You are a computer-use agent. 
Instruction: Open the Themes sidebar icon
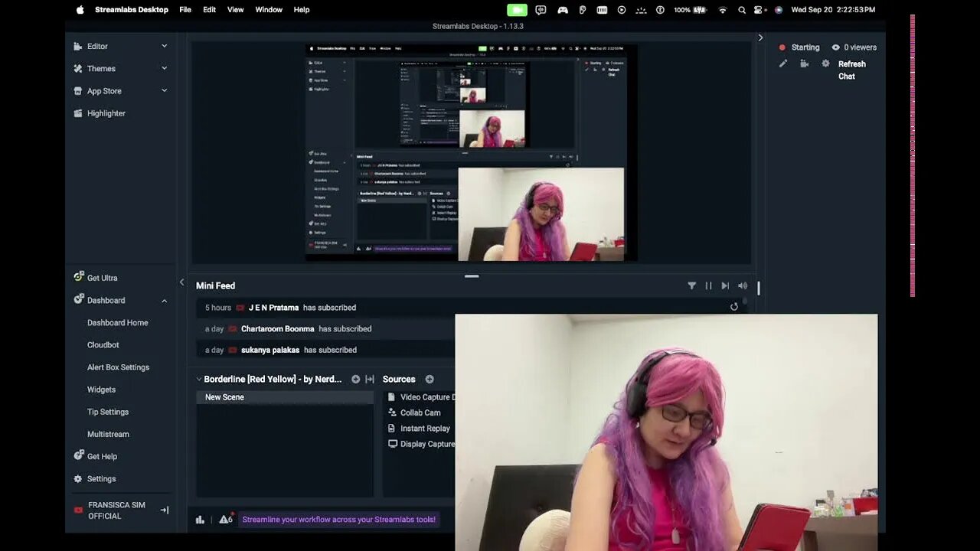[x=78, y=68]
